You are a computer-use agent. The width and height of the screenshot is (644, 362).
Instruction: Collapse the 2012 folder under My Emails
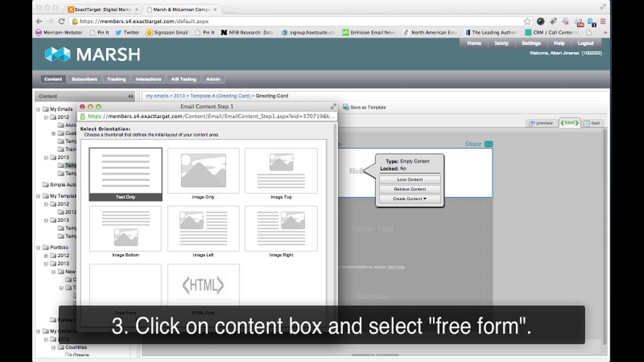click(46, 117)
